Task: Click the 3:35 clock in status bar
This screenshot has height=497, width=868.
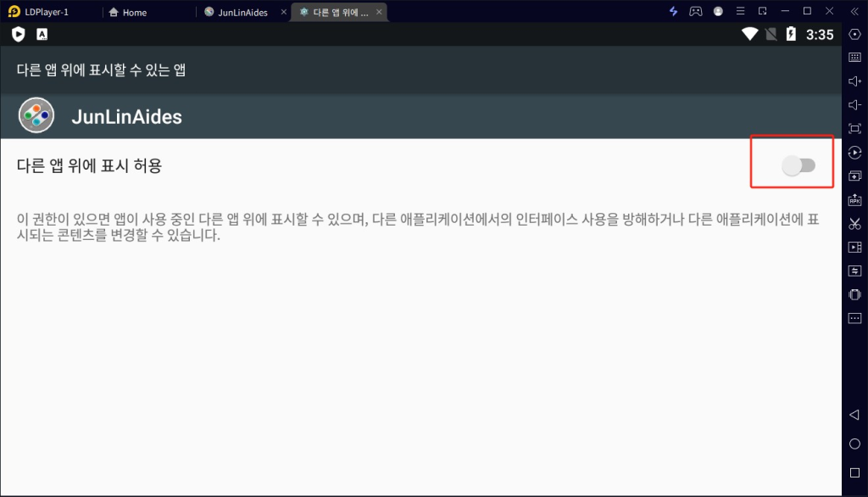Action: pyautogui.click(x=820, y=35)
